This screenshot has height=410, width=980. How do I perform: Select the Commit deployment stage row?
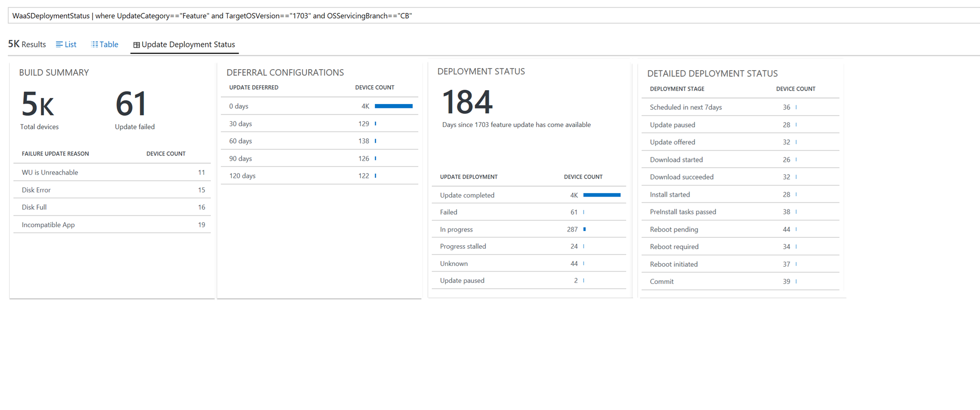[740, 282]
